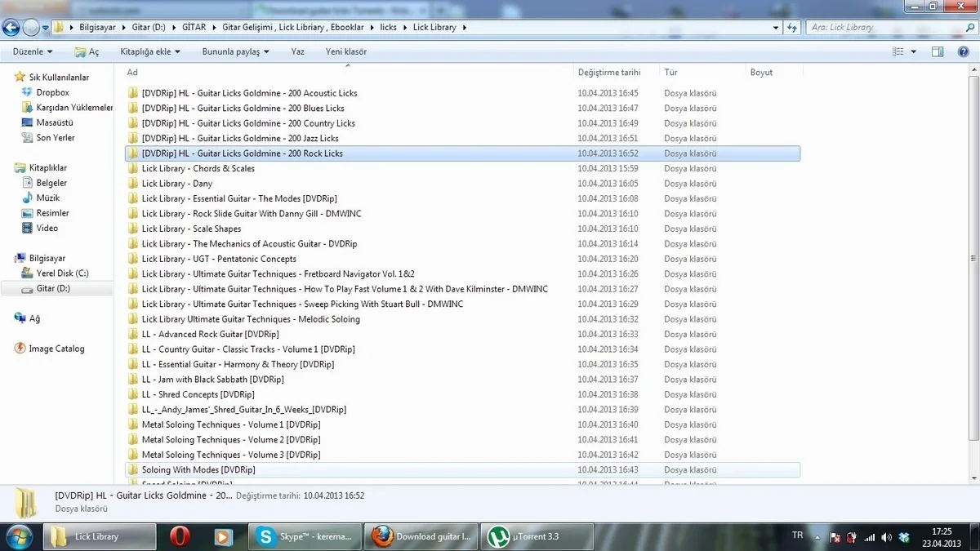
Task: Click the volume icon in system tray
Action: (x=885, y=536)
